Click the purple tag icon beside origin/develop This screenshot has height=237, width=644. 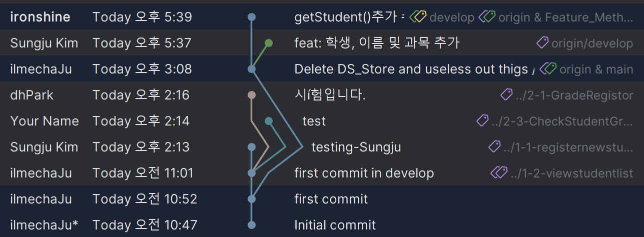pyautogui.click(x=542, y=43)
